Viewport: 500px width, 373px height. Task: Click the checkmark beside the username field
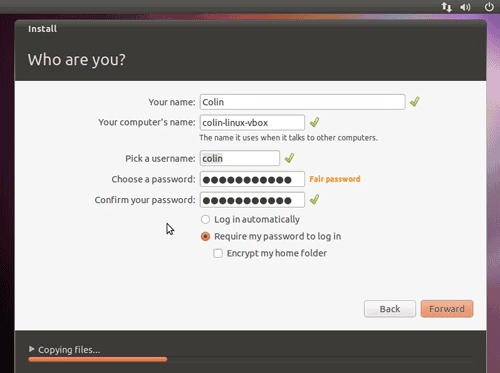[x=289, y=158]
